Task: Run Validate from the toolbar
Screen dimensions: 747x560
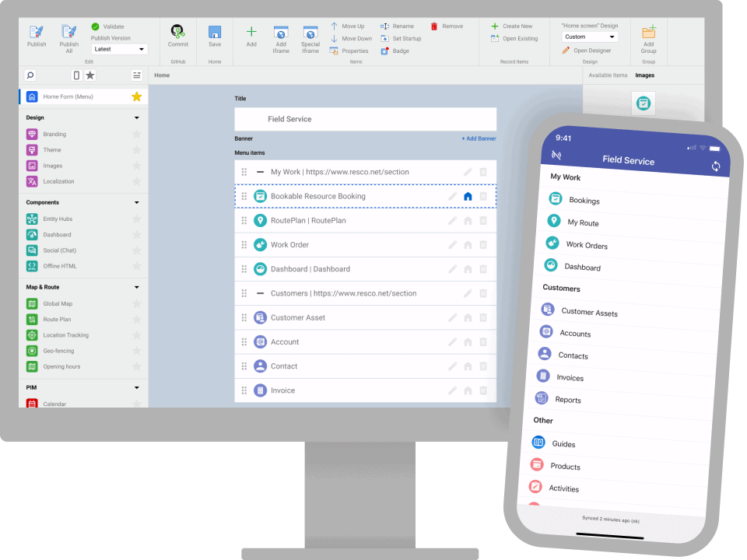Action: tap(107, 26)
